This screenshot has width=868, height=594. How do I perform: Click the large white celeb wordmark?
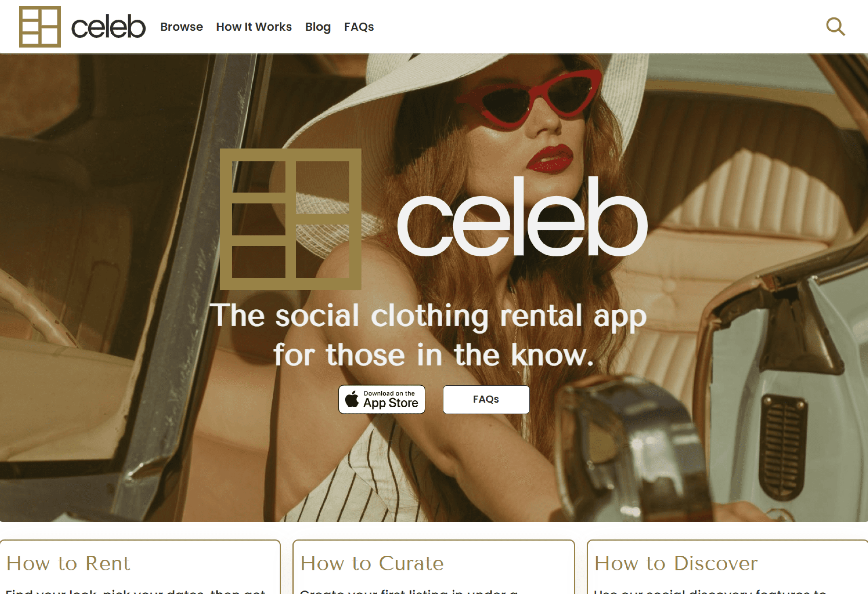(522, 217)
